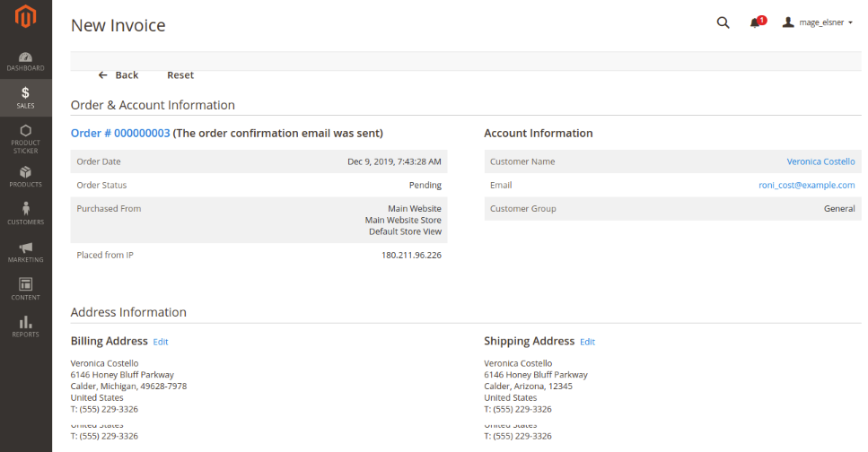This screenshot has height=452, width=868.
Task: Click the Back button
Action: point(118,75)
